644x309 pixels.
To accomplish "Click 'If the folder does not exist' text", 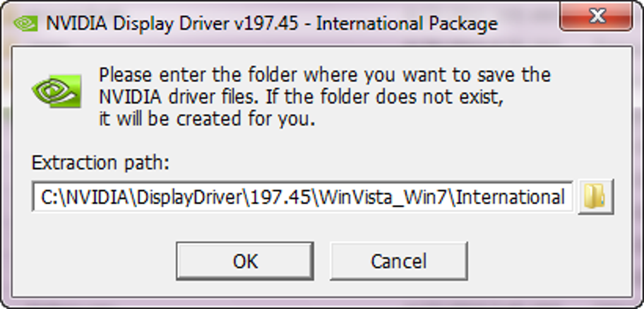I will tap(386, 97).
